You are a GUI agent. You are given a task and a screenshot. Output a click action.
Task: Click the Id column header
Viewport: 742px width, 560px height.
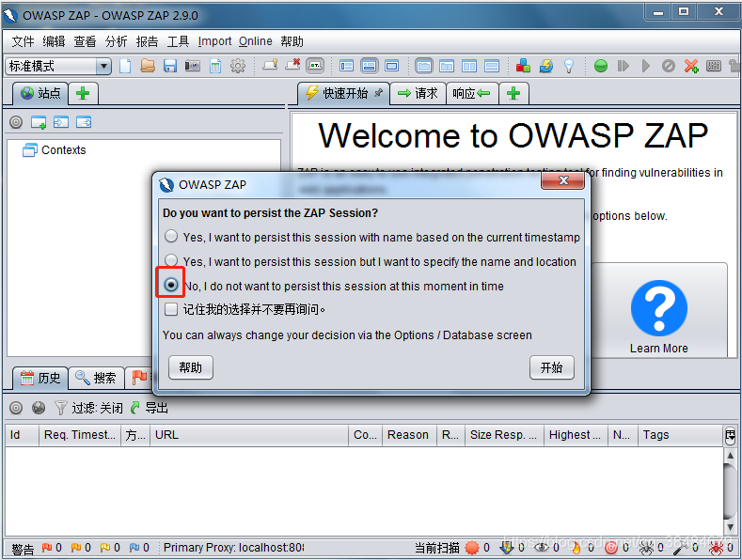22,435
